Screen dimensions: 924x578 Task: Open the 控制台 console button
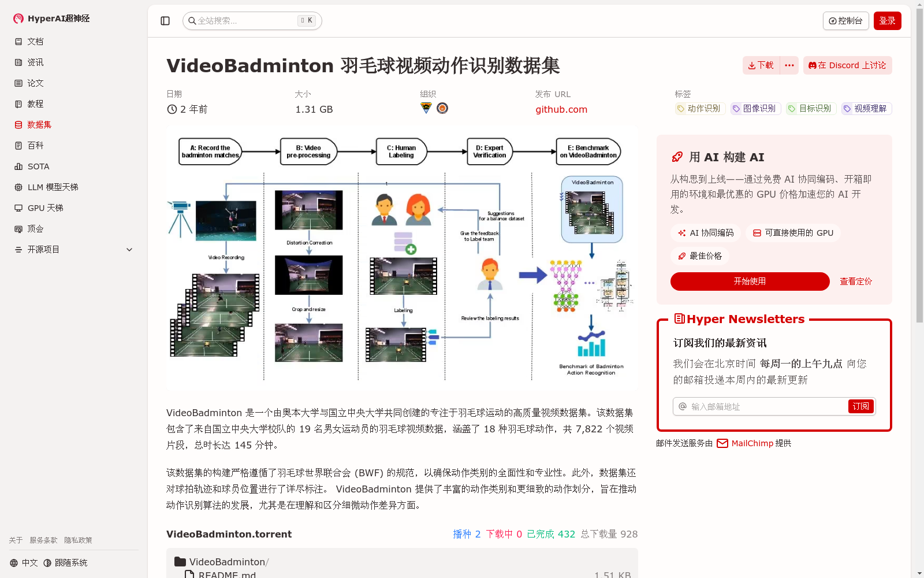coord(845,21)
